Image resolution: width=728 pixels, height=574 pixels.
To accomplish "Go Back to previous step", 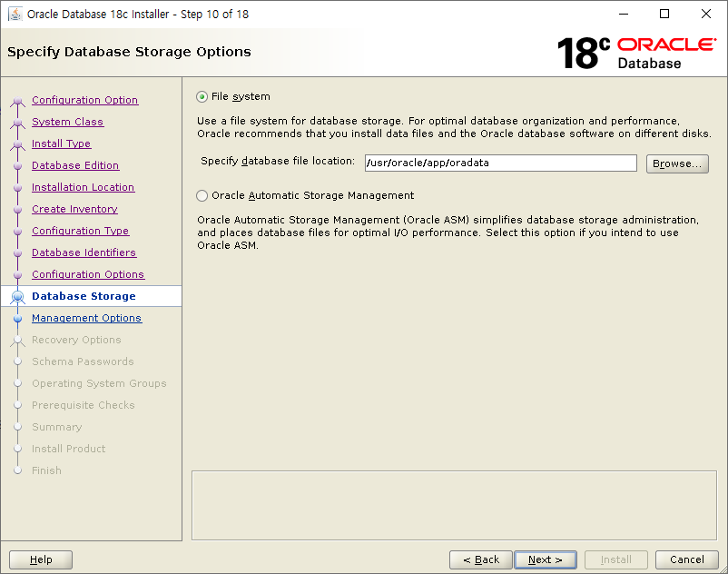I will [x=480, y=559].
